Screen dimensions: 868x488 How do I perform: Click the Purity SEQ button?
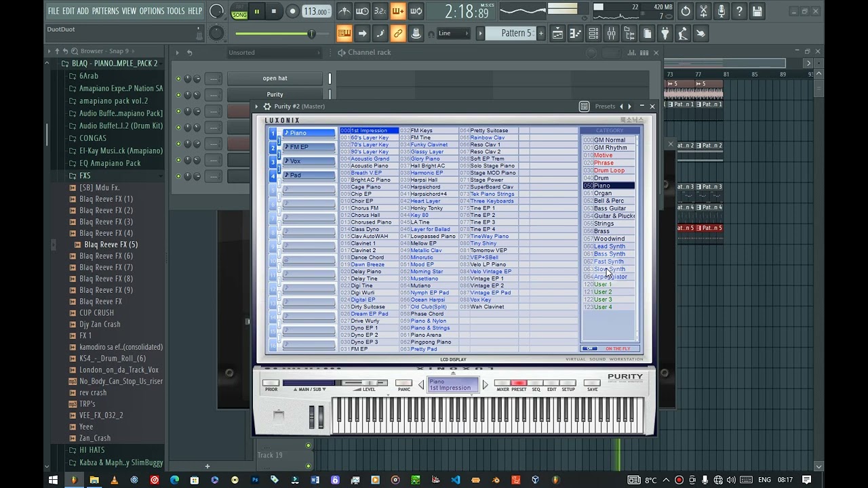(x=536, y=384)
